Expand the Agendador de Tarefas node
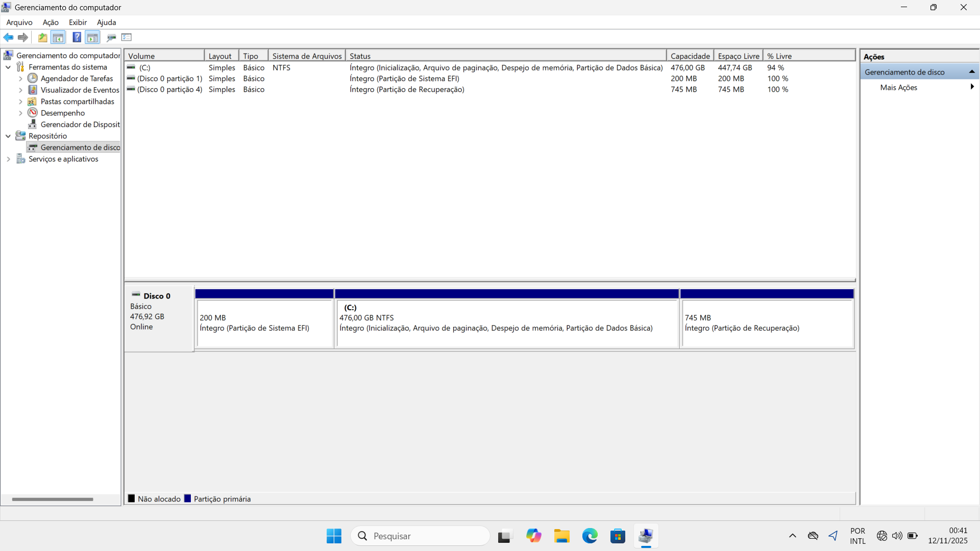Image resolution: width=980 pixels, height=551 pixels. [x=20, y=79]
